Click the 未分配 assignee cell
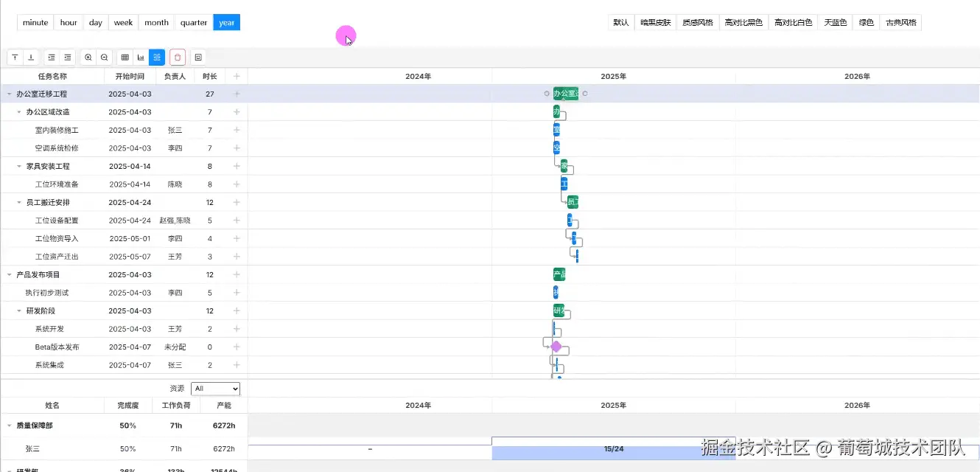The image size is (980, 472). 175,347
